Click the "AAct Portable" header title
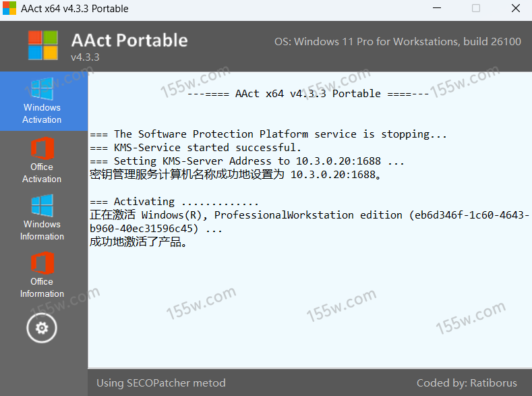Viewport: 532px width, 396px height. pyautogui.click(x=129, y=40)
